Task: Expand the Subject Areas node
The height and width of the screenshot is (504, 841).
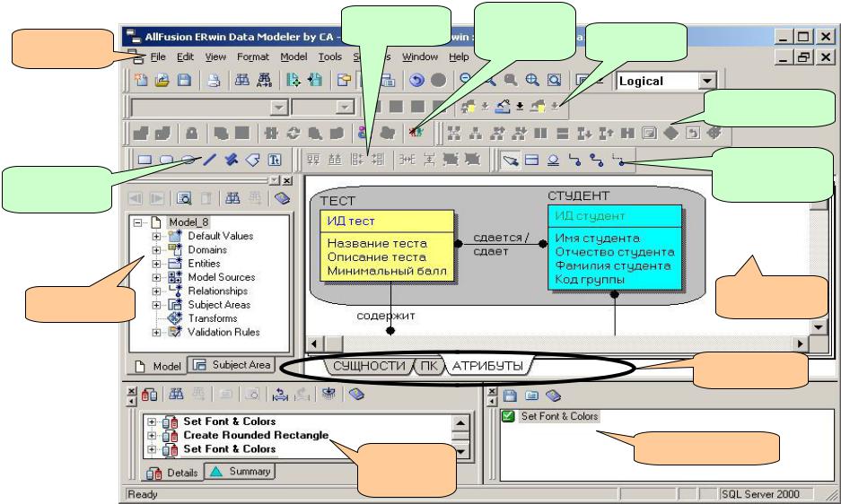Action: click(x=155, y=305)
